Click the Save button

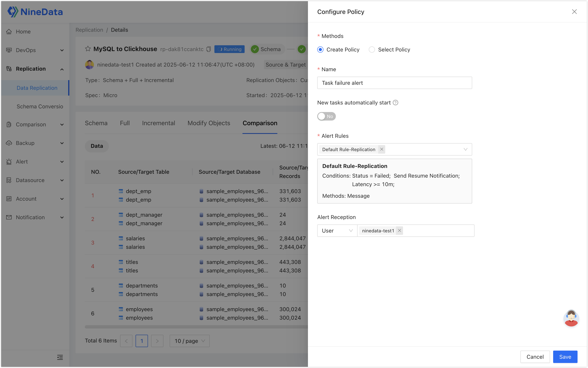pos(565,357)
